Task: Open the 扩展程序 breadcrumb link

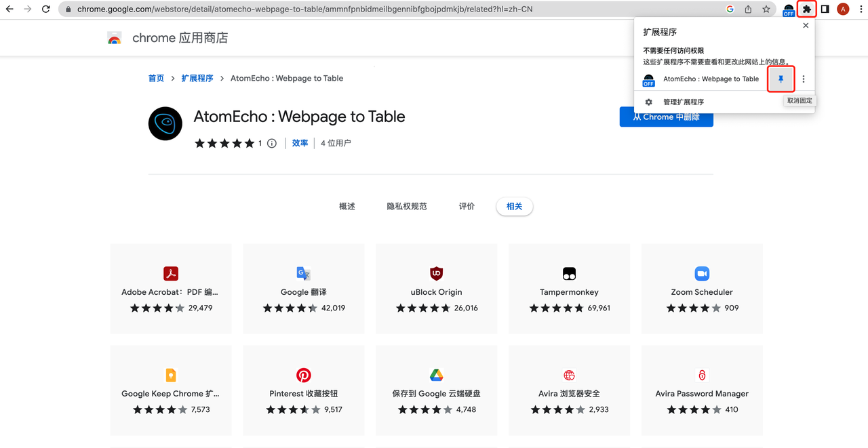Action: [197, 79]
